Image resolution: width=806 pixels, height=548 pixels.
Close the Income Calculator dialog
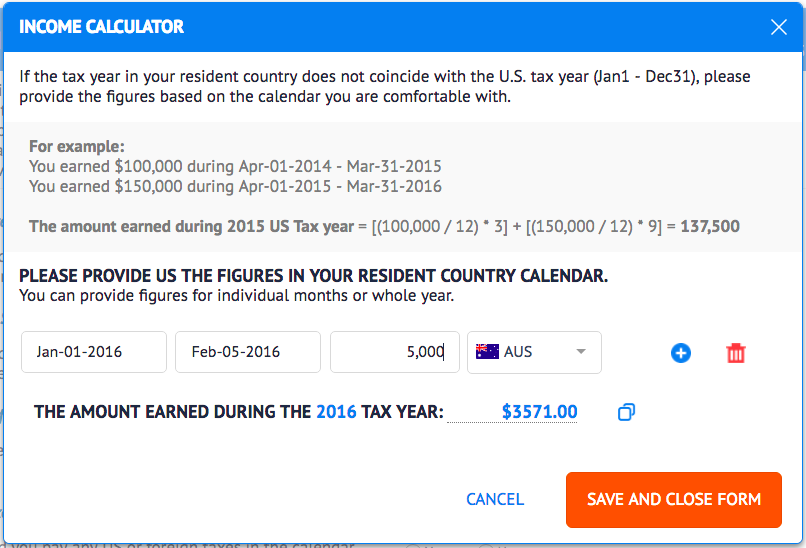[779, 27]
